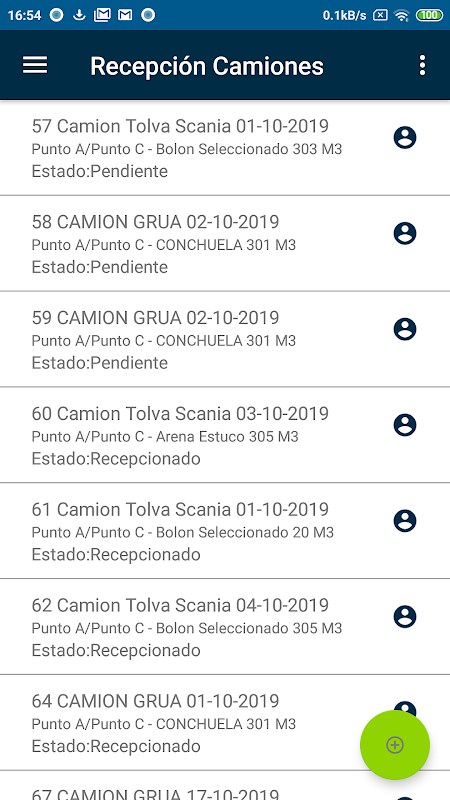
Task: Select entry 64 CAMION GRUA 01-10-2019
Action: coord(225,723)
